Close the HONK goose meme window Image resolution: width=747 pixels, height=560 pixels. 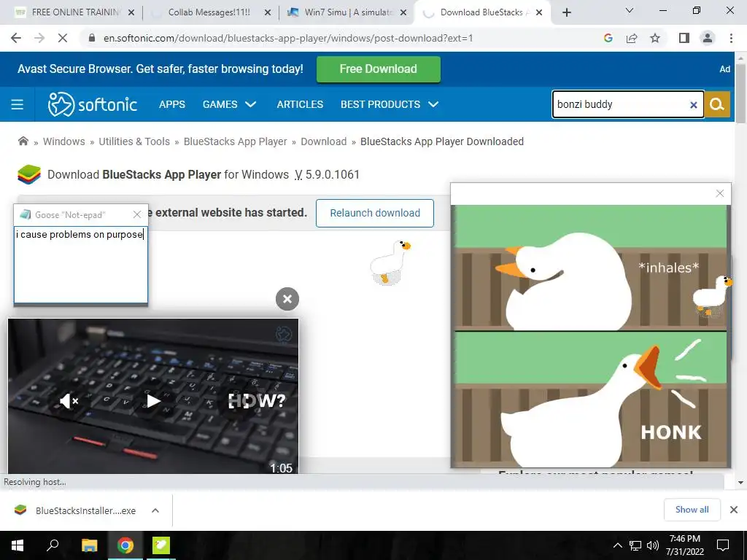pos(720,193)
